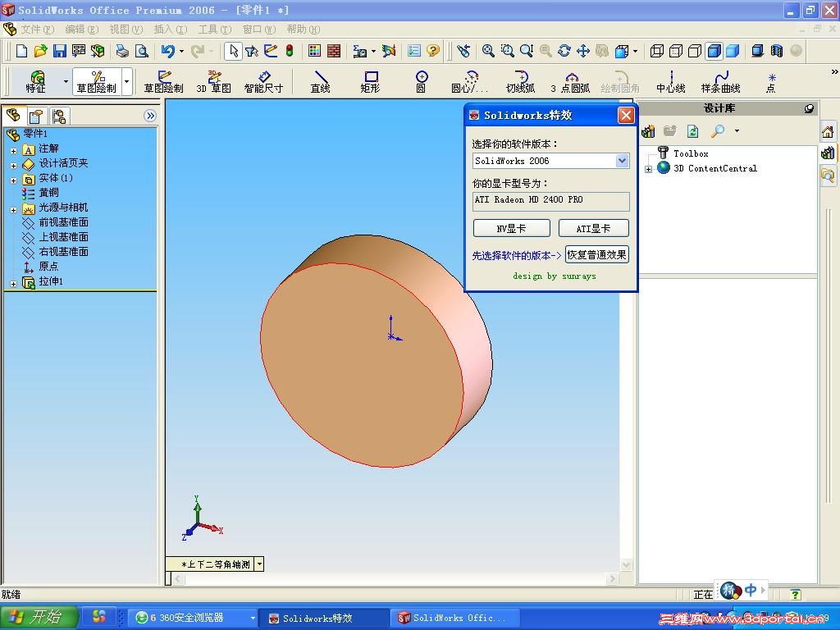Screen dimensions: 840x630
Task: Click the 特征 Features toolbar button
Action: 36,81
